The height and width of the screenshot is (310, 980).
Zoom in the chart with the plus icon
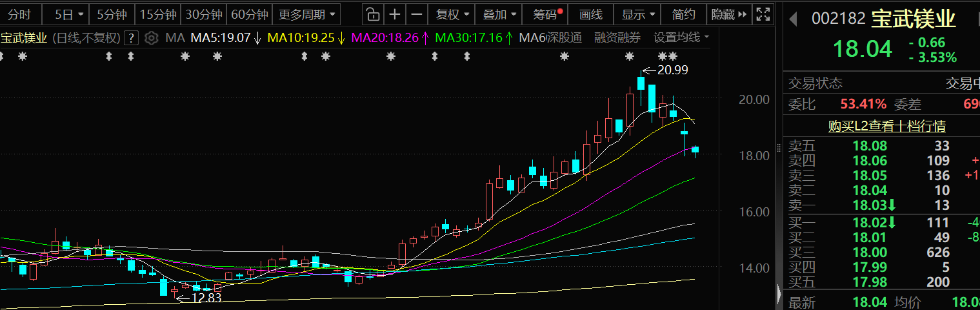[395, 14]
